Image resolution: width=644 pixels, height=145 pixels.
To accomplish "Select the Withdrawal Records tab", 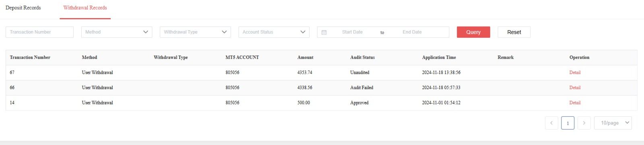I will pyautogui.click(x=85, y=8).
